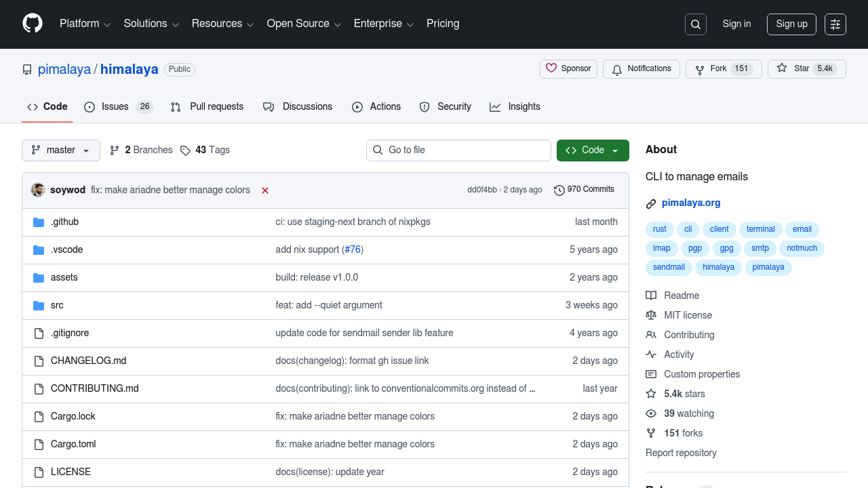This screenshot has width=868, height=488.
Task: Select the rust topic tag
Action: point(659,229)
